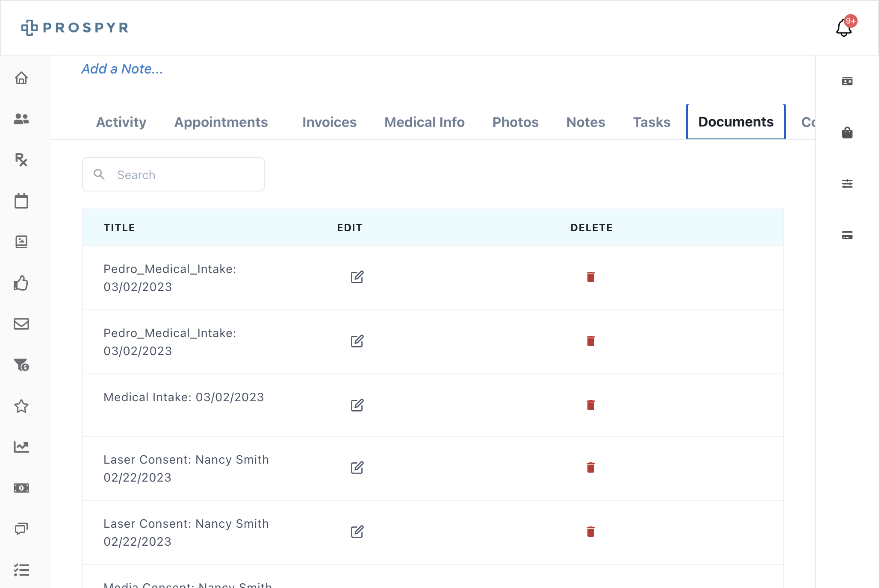Open the Medical Info tab
The height and width of the screenshot is (588, 879).
point(425,122)
